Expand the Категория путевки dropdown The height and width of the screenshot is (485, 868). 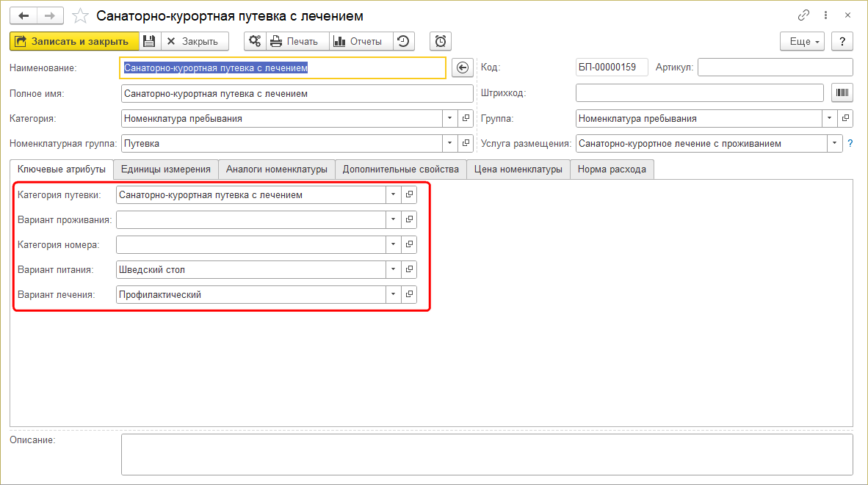coord(393,194)
